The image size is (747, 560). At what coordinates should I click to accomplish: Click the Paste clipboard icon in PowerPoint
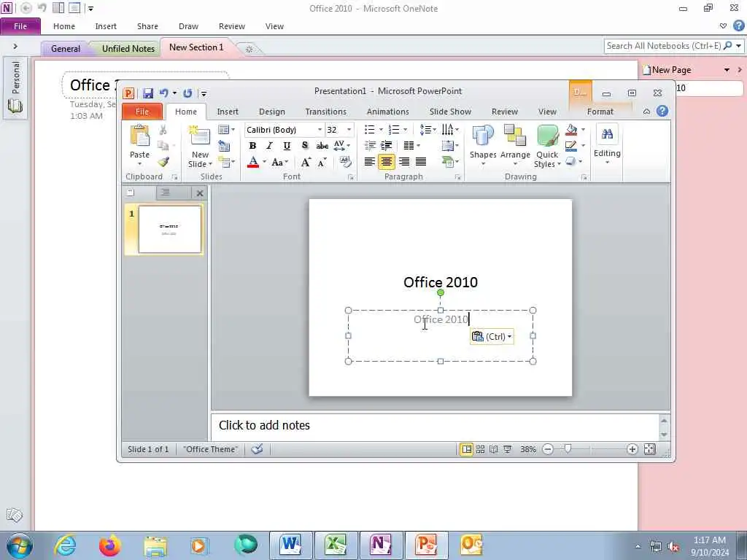(139, 136)
